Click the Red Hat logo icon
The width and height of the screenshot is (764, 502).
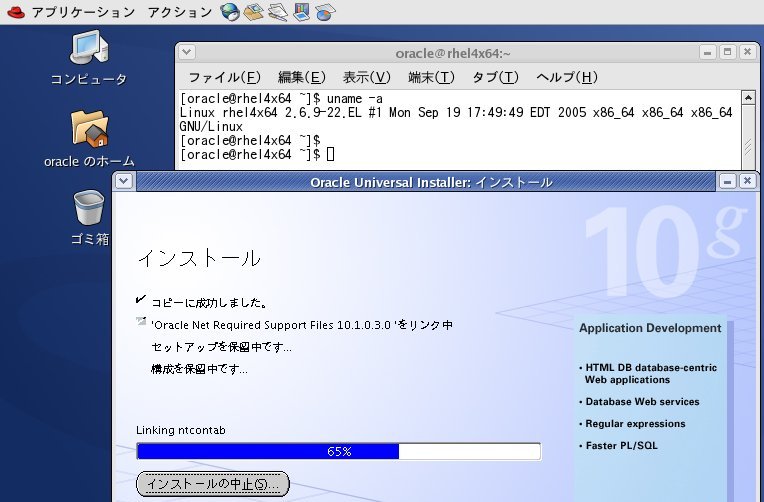click(x=13, y=12)
